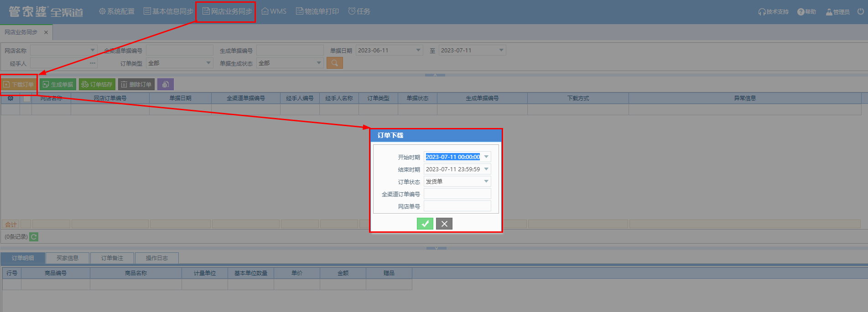
Task: Switch to the 订单明细 tab
Action: click(x=23, y=258)
